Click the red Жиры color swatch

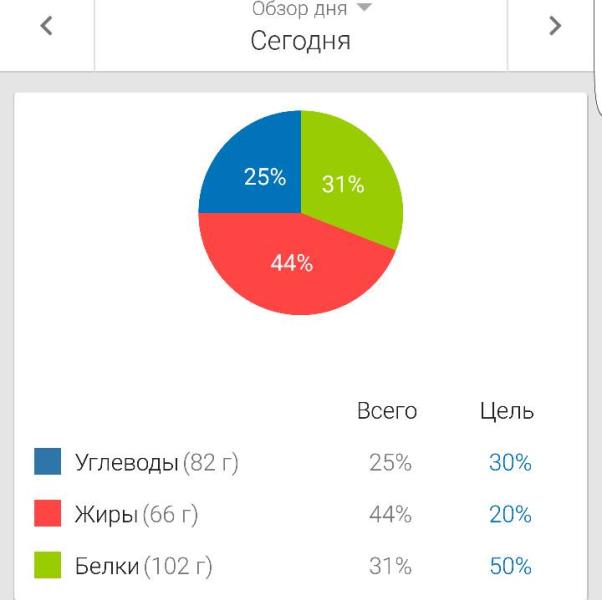[48, 513]
